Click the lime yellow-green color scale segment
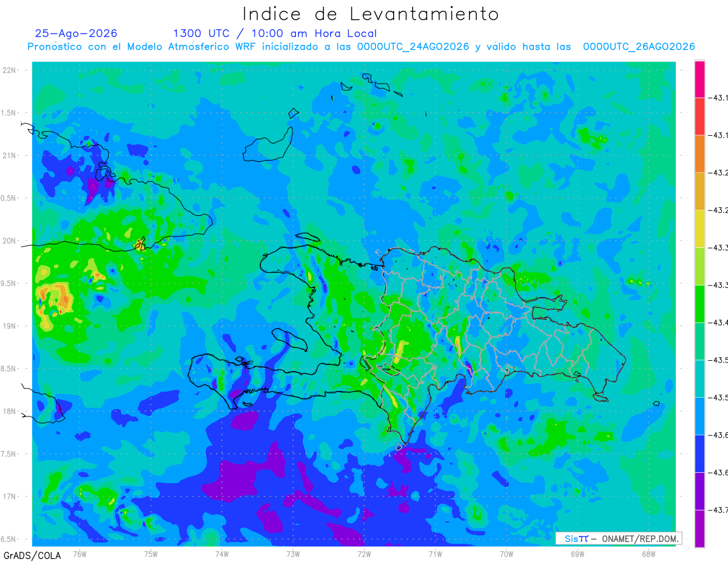This screenshot has height=562, width=728. [699, 266]
